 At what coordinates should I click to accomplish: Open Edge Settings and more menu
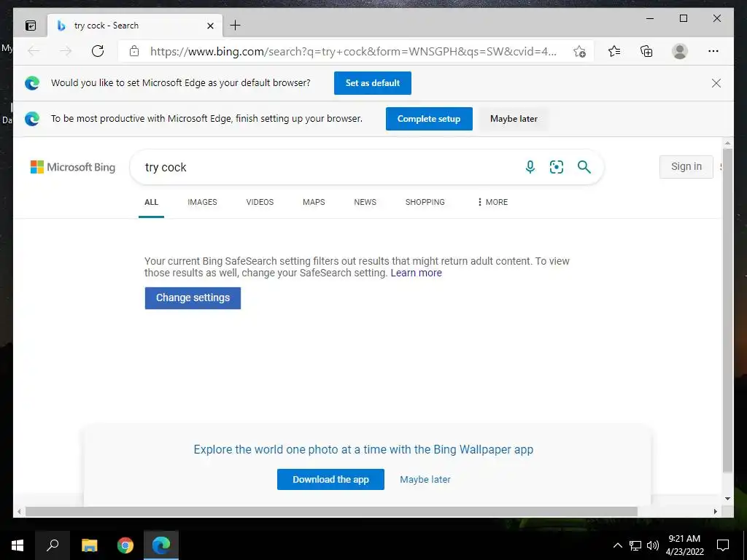pos(713,51)
